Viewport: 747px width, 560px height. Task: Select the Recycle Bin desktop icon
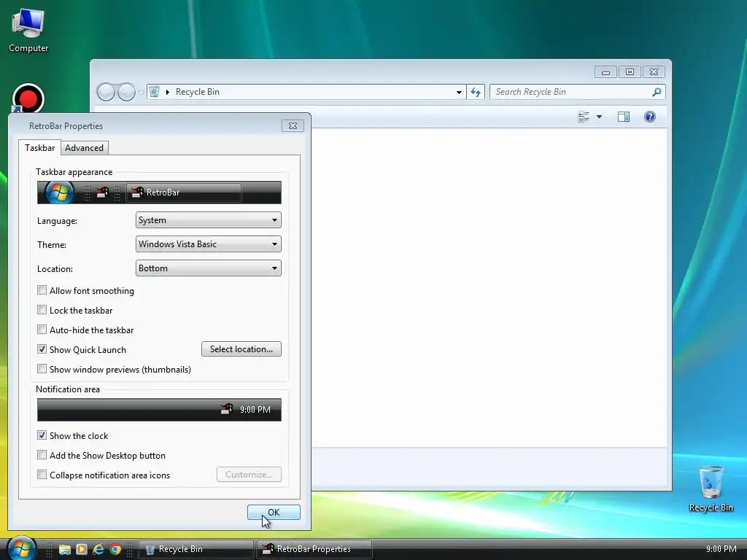[x=711, y=489]
